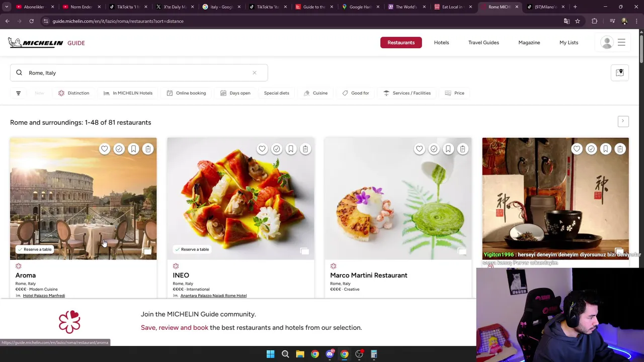644x362 pixels.
Task: Open the photo gallery icon on Aroma image
Action: (147, 251)
